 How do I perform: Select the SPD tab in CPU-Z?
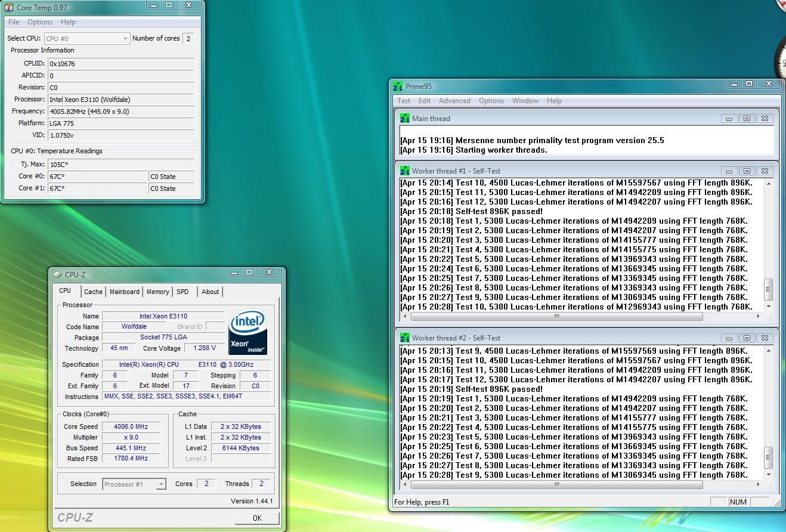point(182,292)
